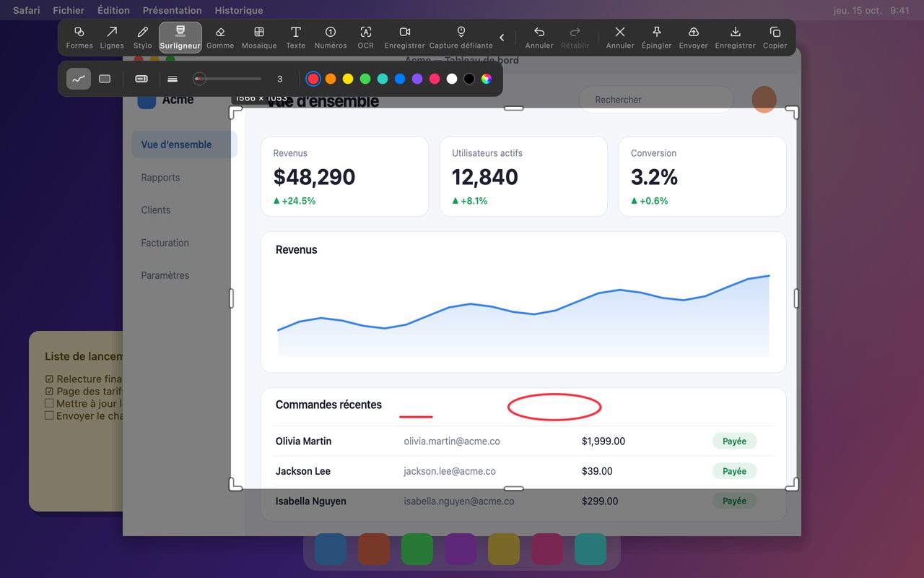Start screen recording with the camera icon
The image size is (924, 578).
(405, 37)
